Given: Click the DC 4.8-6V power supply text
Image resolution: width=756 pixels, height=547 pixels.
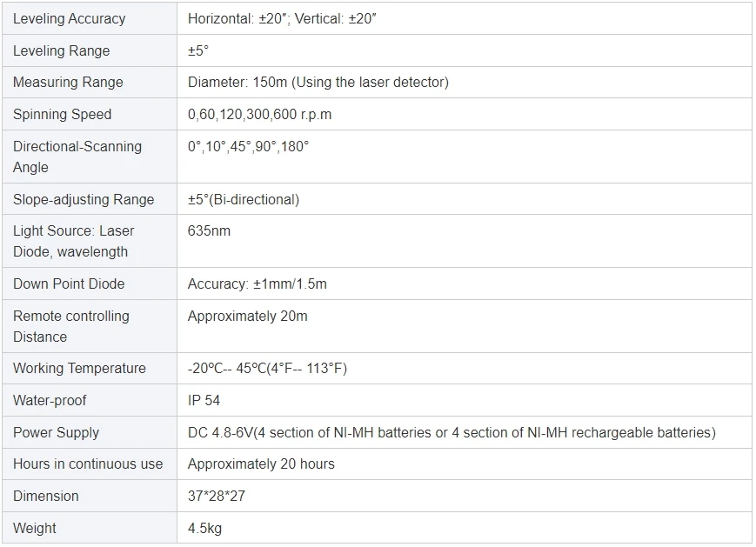Looking at the screenshot, I should 452,432.
